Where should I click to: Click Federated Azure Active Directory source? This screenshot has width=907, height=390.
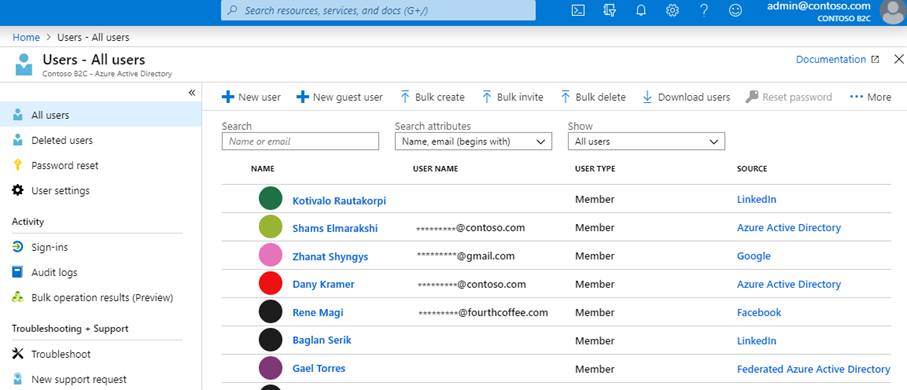[813, 369]
